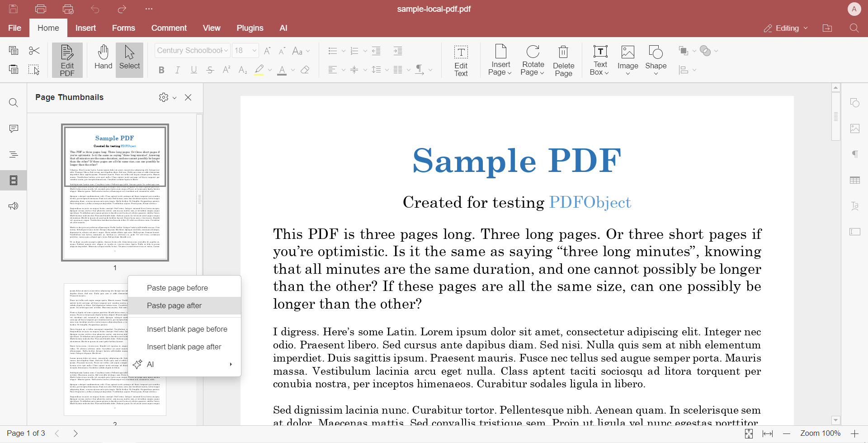This screenshot has width=868, height=443.
Task: Click the Copy icon
Action: point(14,51)
